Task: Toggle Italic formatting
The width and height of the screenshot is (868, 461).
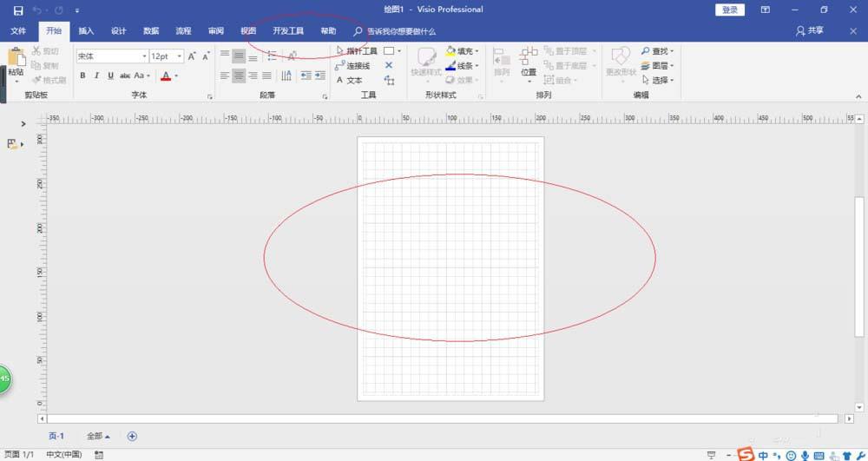Action: click(96, 76)
